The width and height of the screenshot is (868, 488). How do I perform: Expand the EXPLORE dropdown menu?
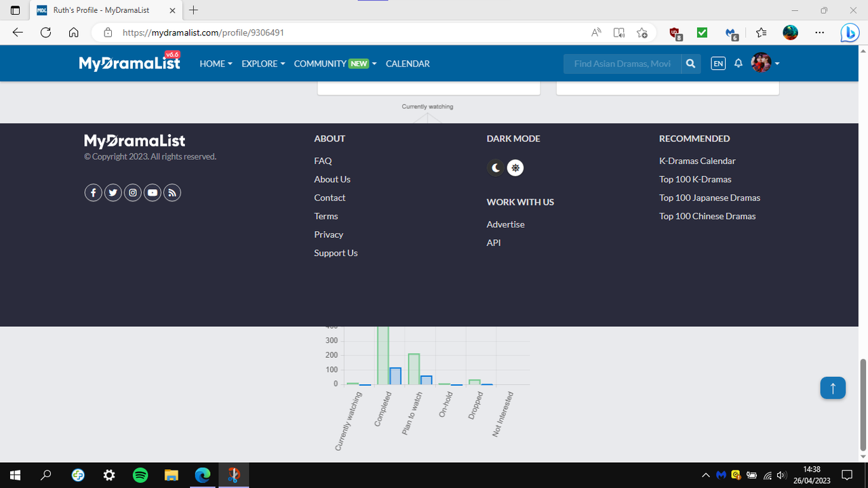click(263, 64)
